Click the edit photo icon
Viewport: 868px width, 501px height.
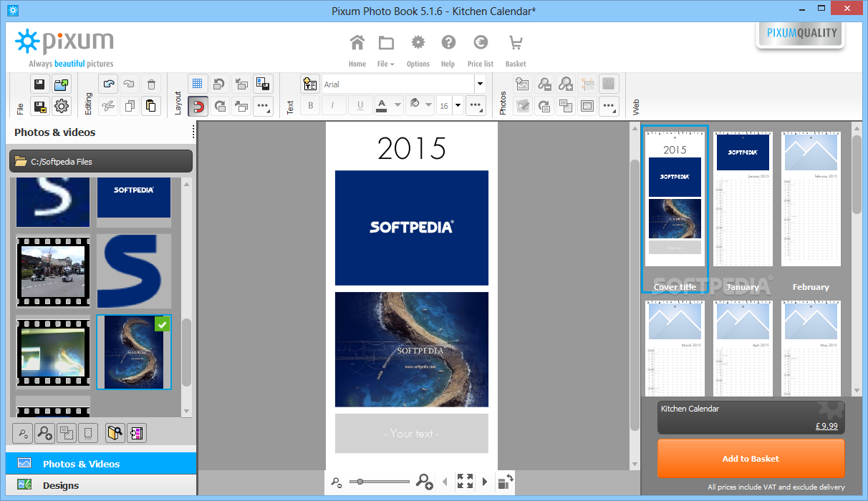tap(522, 107)
